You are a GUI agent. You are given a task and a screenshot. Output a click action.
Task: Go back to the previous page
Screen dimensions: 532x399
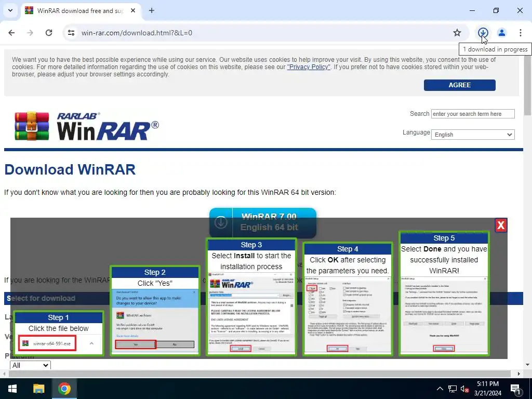click(11, 33)
